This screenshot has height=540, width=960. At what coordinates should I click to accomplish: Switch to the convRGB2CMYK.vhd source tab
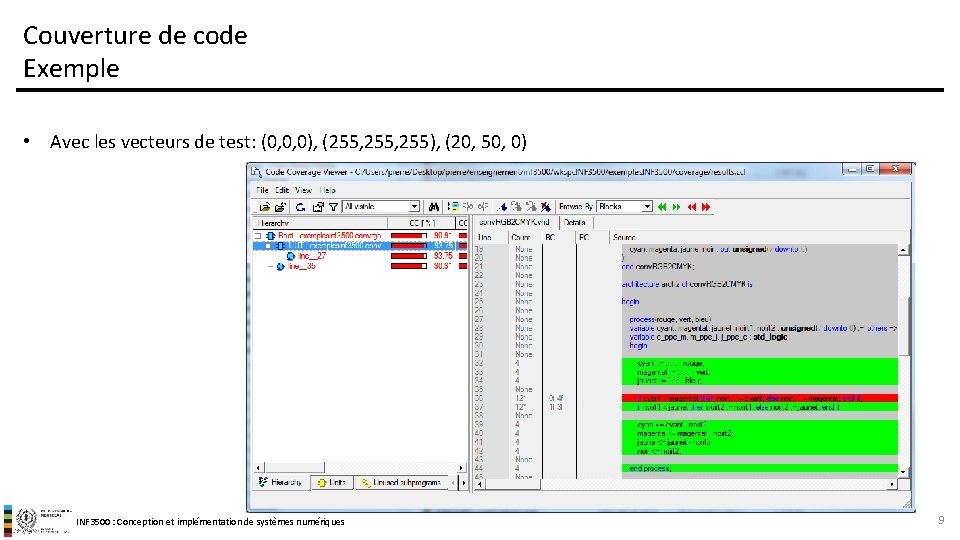514,222
